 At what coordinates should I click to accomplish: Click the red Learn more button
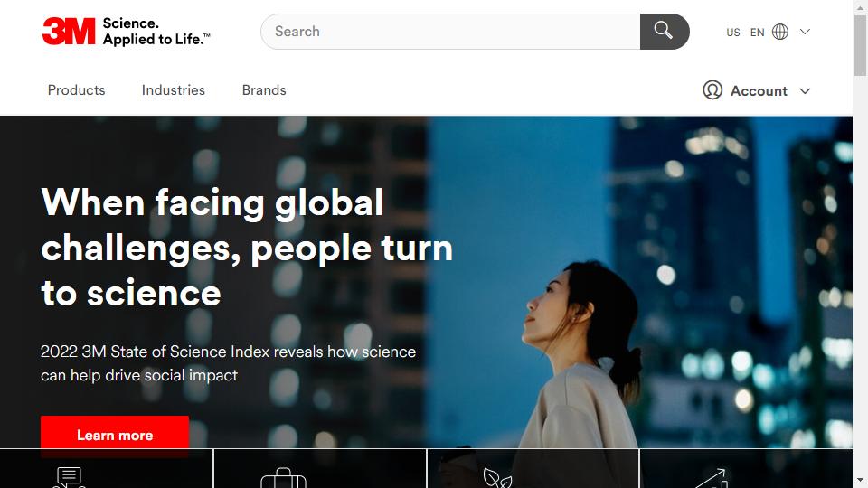(x=115, y=436)
